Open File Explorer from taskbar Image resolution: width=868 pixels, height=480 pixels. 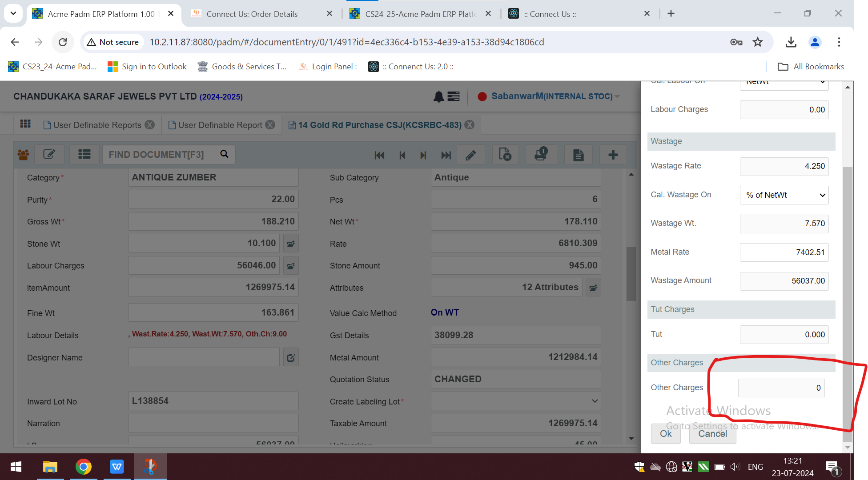(x=50, y=467)
